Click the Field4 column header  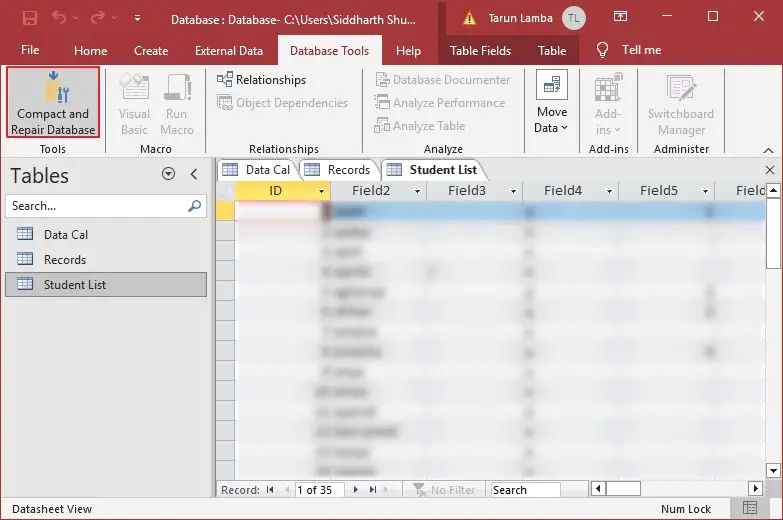(571, 191)
